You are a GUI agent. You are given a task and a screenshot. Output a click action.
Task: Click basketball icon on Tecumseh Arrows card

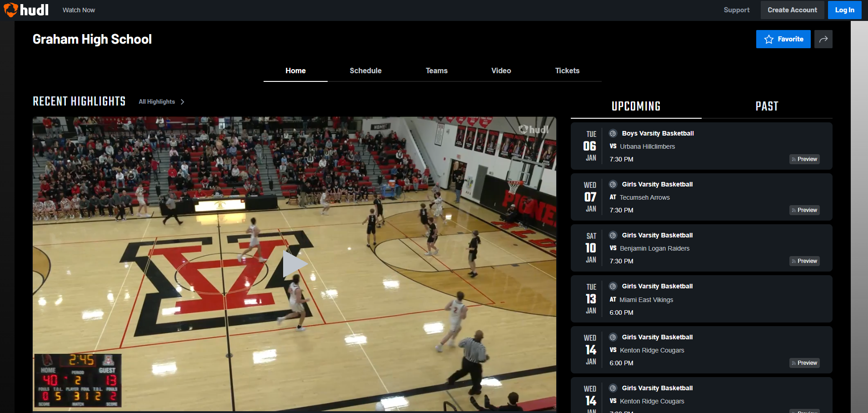(613, 184)
